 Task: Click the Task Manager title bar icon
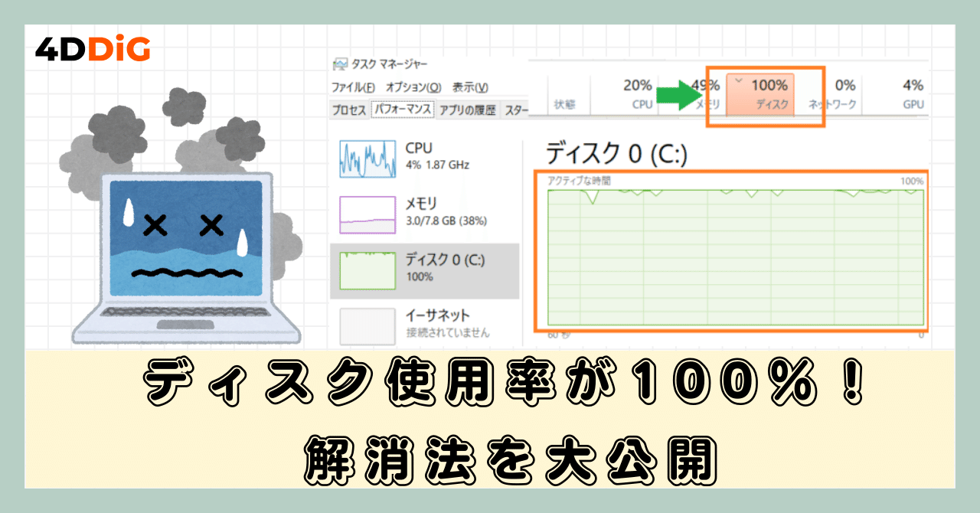(x=340, y=64)
